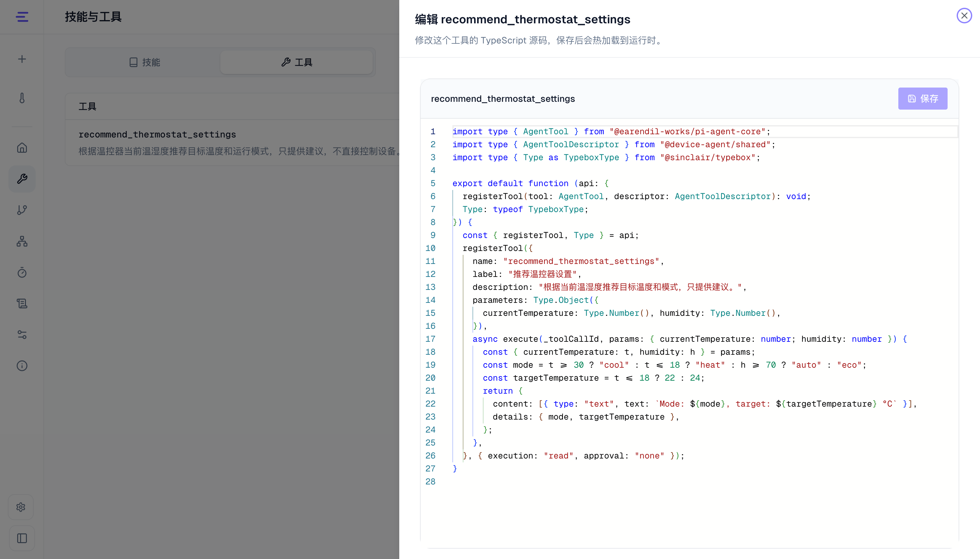Image resolution: width=980 pixels, height=559 pixels.
Task: Open the git branch sidebar icon
Action: click(x=22, y=210)
